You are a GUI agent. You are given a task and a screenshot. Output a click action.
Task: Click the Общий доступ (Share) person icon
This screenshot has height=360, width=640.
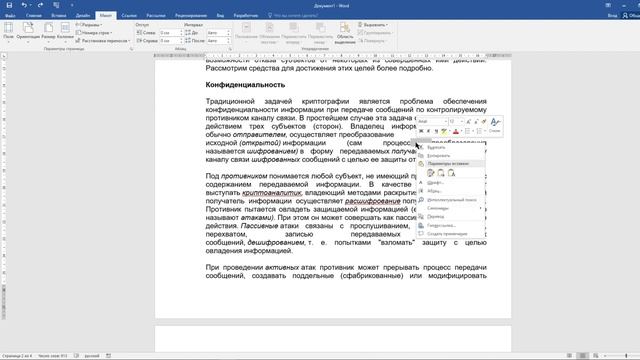coord(625,15)
